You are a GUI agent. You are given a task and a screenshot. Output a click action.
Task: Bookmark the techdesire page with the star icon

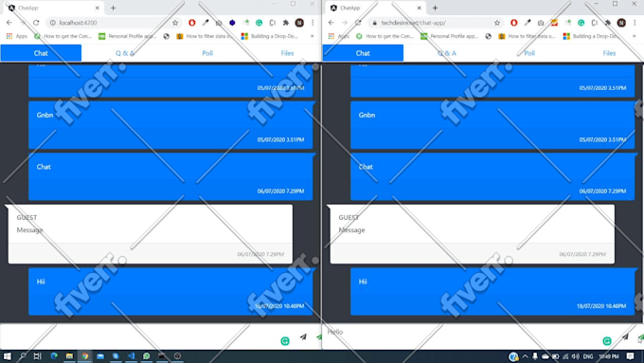point(497,23)
